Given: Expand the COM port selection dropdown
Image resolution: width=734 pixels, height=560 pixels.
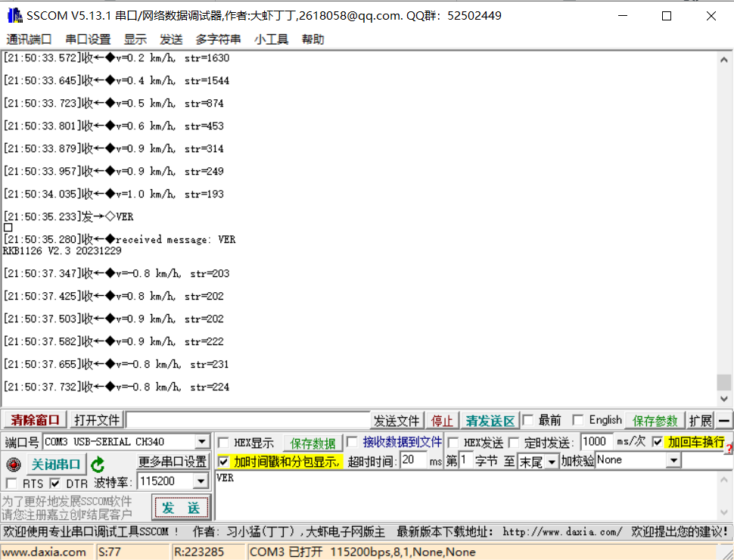Looking at the screenshot, I should (202, 442).
